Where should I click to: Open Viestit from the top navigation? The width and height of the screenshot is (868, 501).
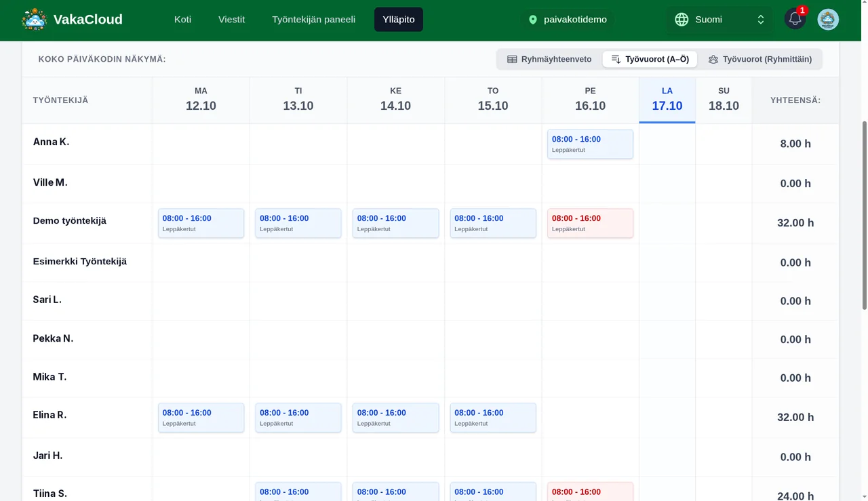coord(232,20)
